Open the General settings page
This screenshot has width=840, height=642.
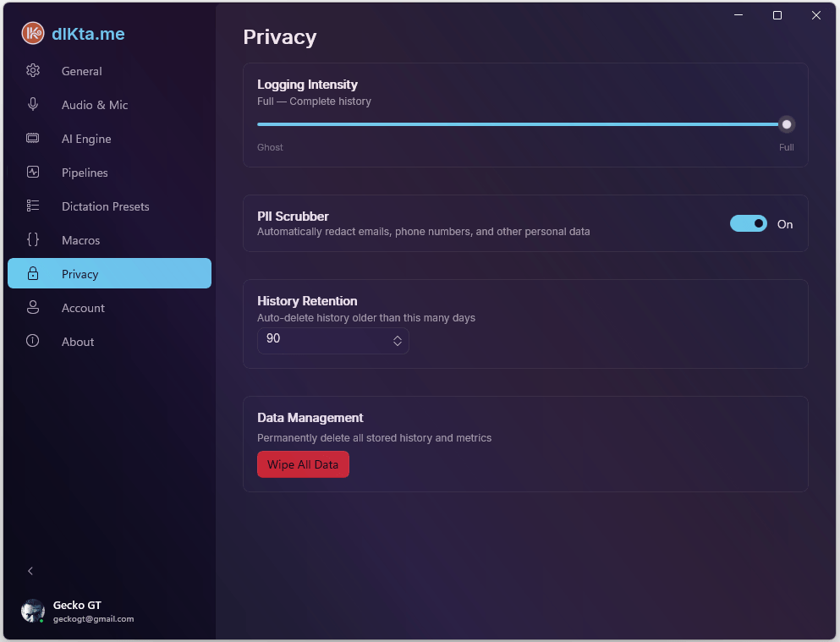click(109, 71)
